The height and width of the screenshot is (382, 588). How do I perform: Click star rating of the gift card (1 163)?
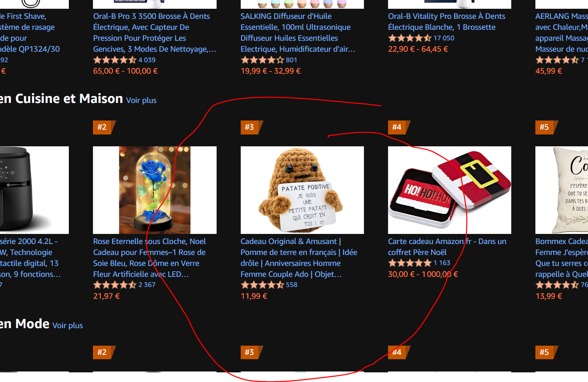[410, 263]
